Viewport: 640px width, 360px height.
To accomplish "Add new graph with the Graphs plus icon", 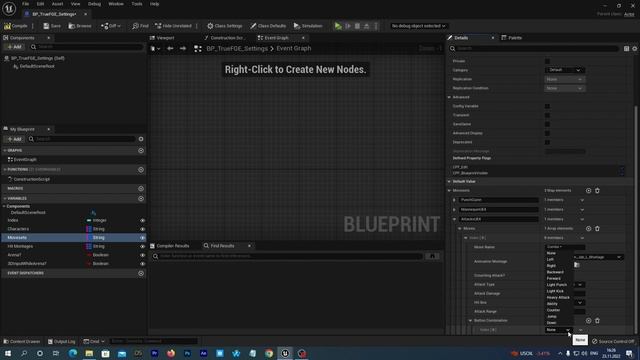I will point(141,151).
